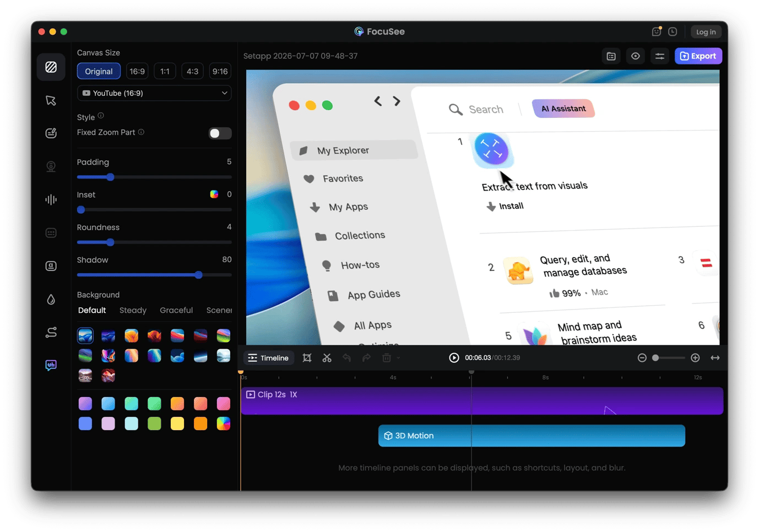The height and width of the screenshot is (532, 759).
Task: Play the video from timeline toolbar
Action: pos(454,358)
